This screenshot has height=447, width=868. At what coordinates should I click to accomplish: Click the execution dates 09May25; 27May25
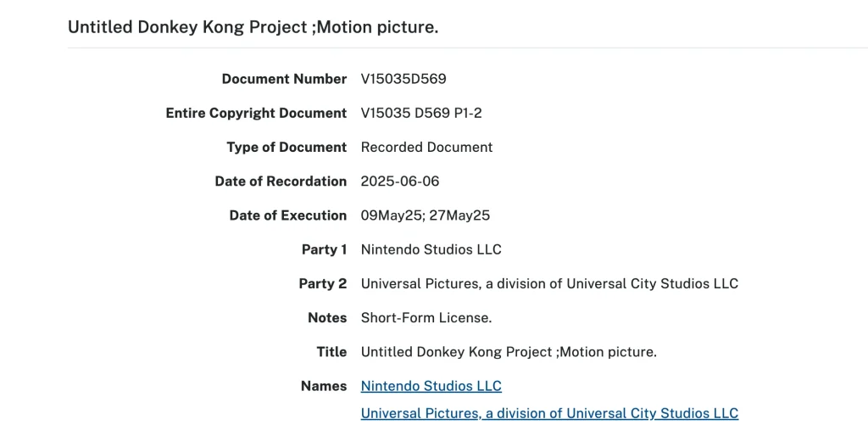[x=426, y=215]
